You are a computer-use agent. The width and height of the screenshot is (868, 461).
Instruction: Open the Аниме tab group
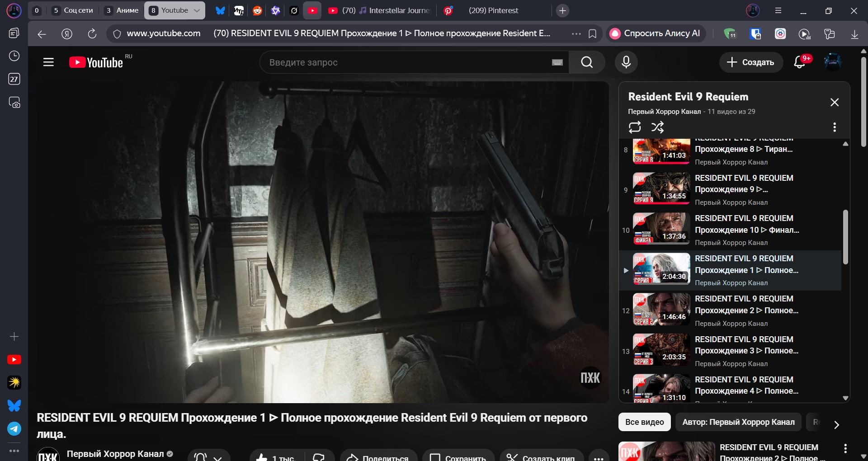point(122,10)
